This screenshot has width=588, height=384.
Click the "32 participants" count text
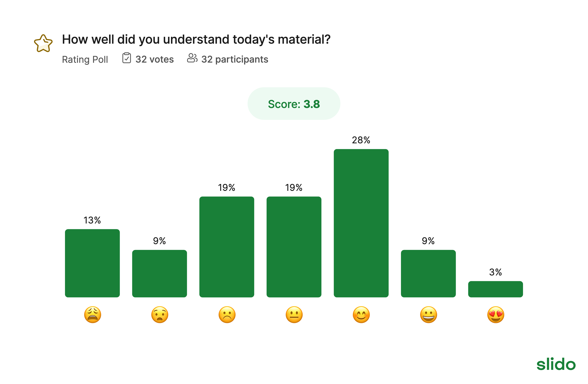(x=235, y=59)
